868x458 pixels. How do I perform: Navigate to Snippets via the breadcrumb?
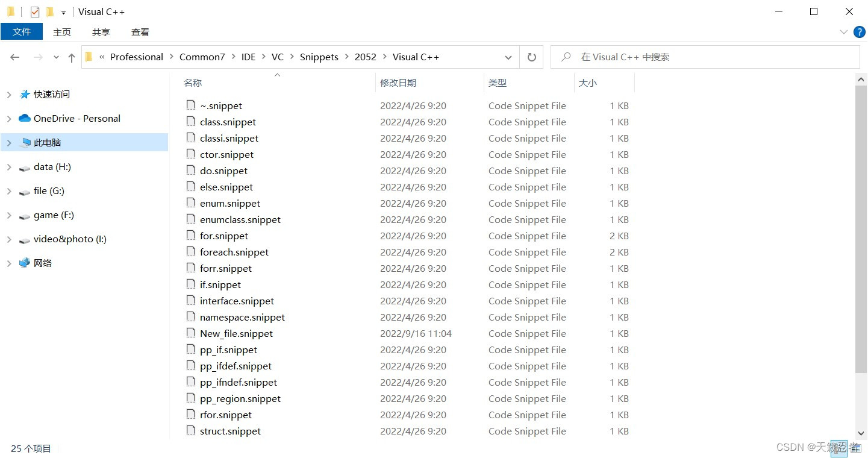coord(319,57)
